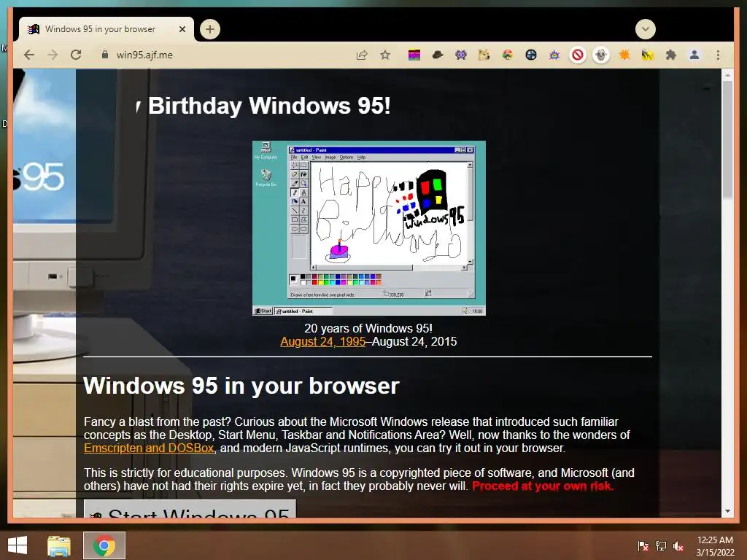Click the Chrome taskbar icon

coord(104,545)
